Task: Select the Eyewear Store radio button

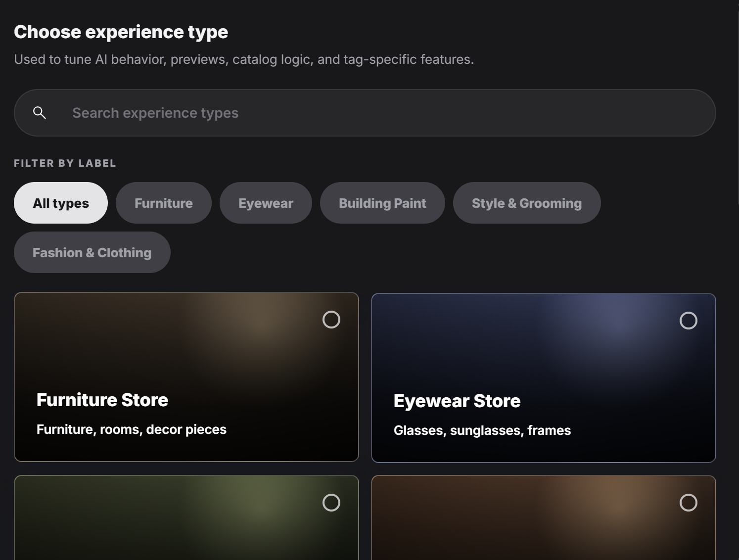Action: click(689, 321)
